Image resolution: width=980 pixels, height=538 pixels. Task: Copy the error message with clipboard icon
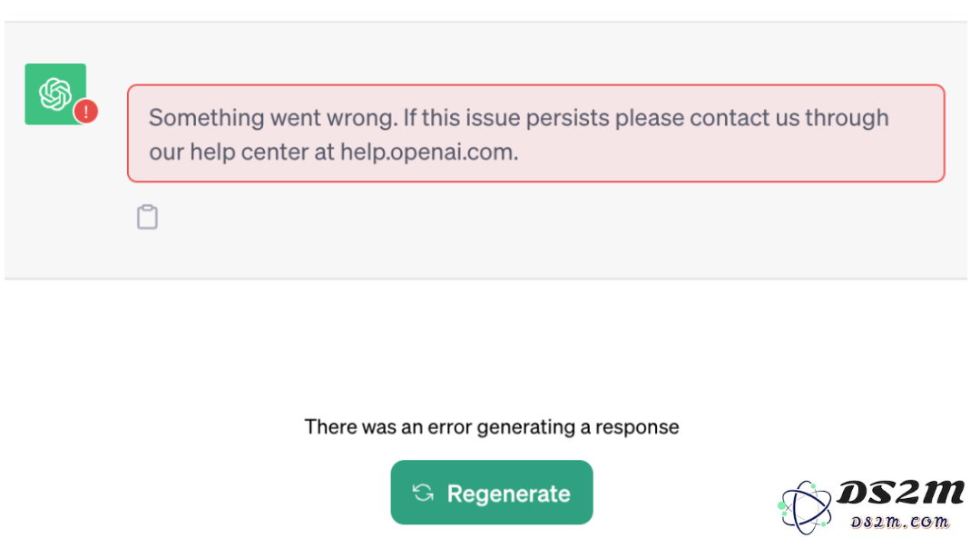148,217
